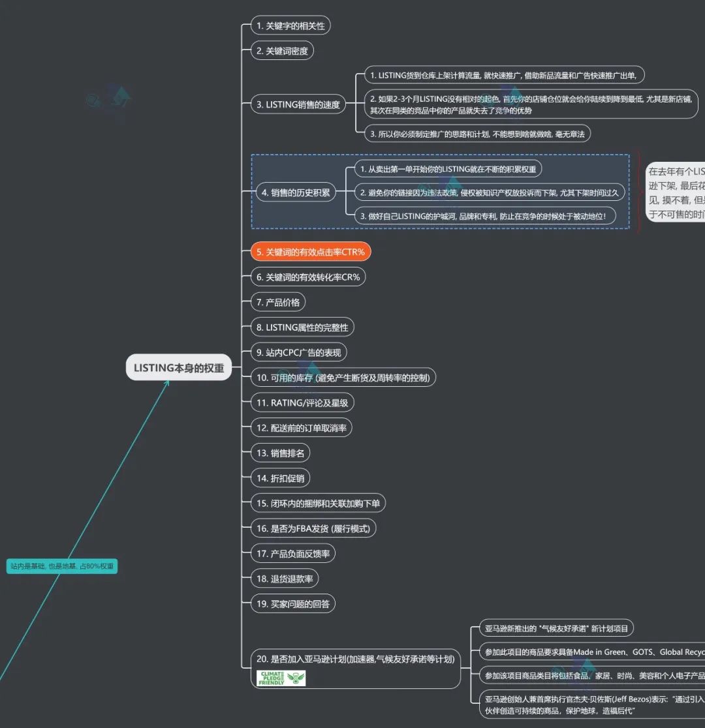Select subnode 3. 做好自己LISTING的护城河
Screen dimensions: 705x728
click(x=485, y=216)
